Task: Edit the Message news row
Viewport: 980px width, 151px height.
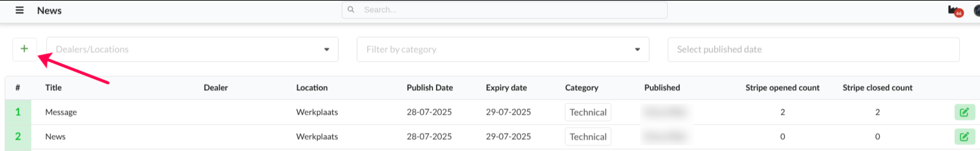Action: (x=964, y=112)
